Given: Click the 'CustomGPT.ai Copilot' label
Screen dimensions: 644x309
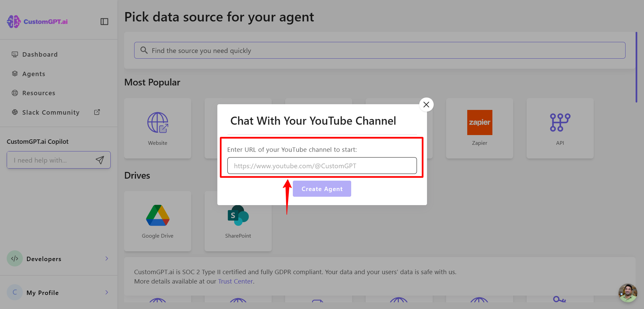Looking at the screenshot, I should (38, 142).
